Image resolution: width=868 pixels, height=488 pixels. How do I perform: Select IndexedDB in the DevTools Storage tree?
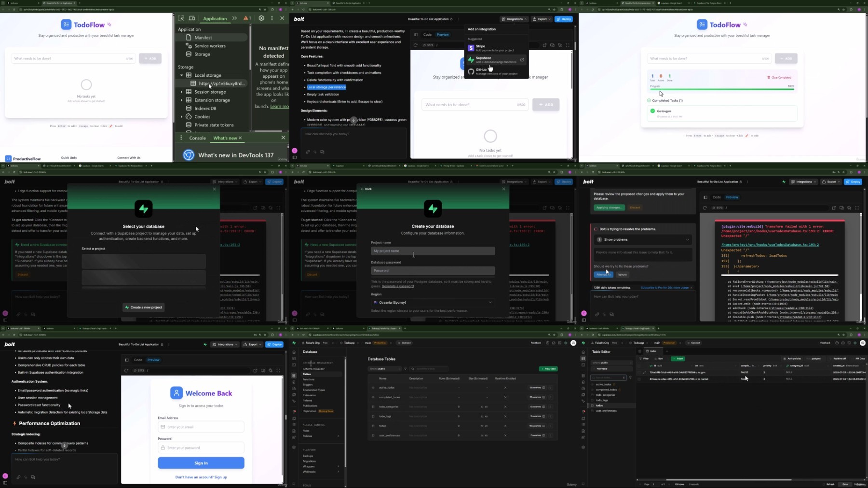[x=205, y=109]
